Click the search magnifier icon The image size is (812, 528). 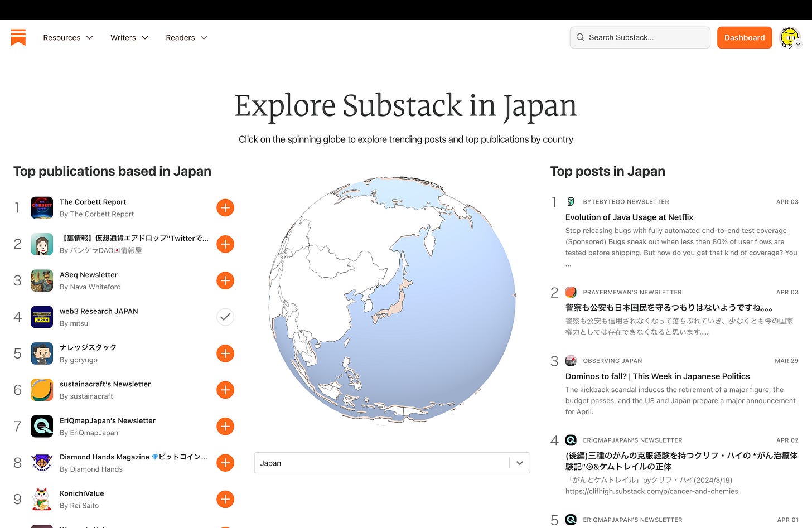580,37
